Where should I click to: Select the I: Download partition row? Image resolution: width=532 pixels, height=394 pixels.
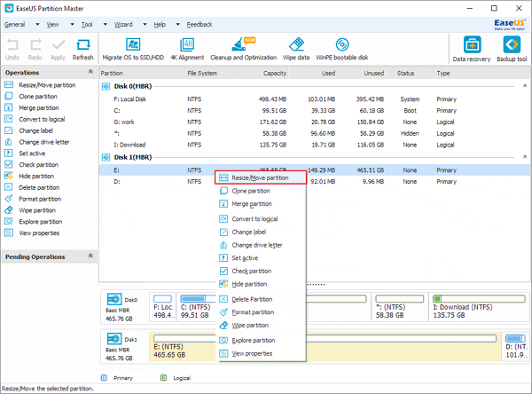coord(315,145)
